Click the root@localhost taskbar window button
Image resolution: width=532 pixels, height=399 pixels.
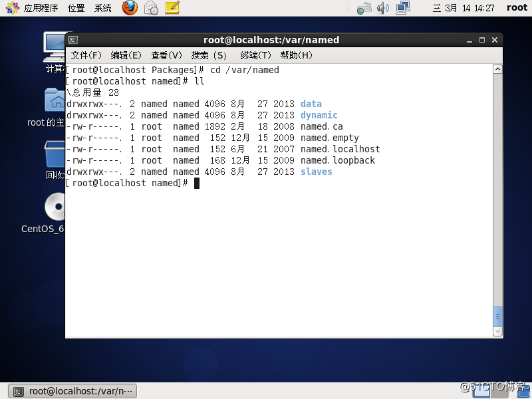pyautogui.click(x=72, y=391)
